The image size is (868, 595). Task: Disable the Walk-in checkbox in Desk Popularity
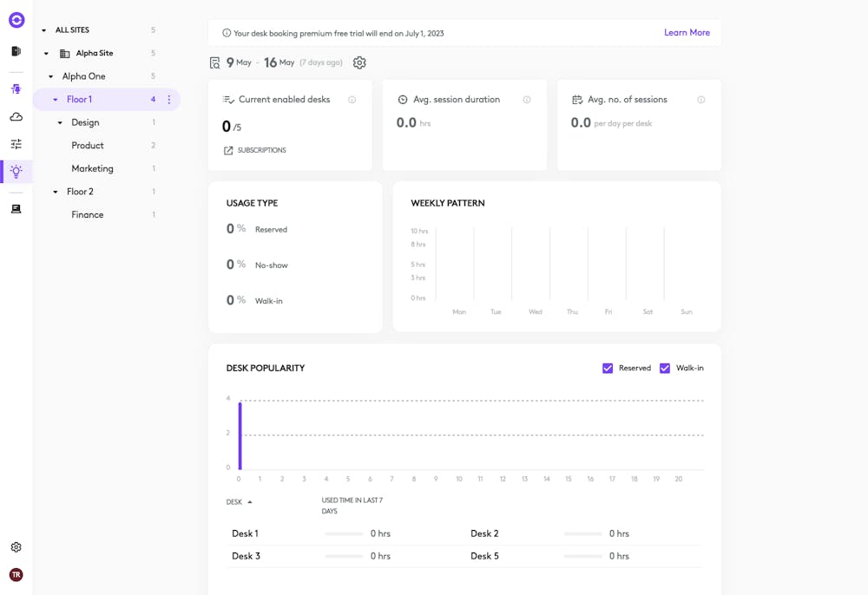point(665,368)
